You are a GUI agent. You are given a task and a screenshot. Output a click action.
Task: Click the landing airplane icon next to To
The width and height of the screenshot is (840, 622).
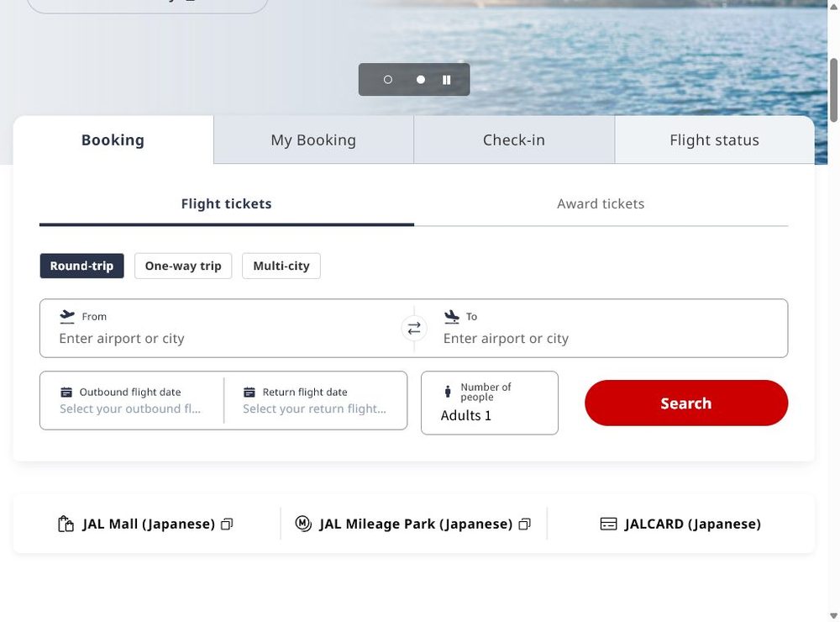click(452, 316)
